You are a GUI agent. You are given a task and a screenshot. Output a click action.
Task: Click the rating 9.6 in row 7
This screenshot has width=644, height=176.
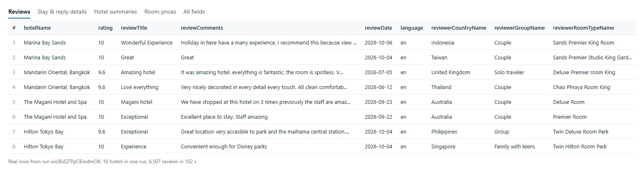(x=102, y=132)
